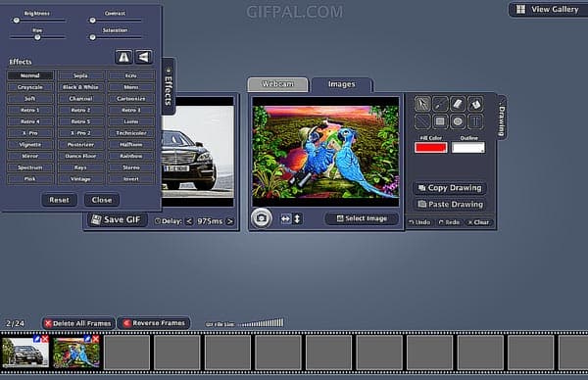Select the car frame thumbnail in filmstrip
The width and height of the screenshot is (588, 380).
[x=25, y=353]
